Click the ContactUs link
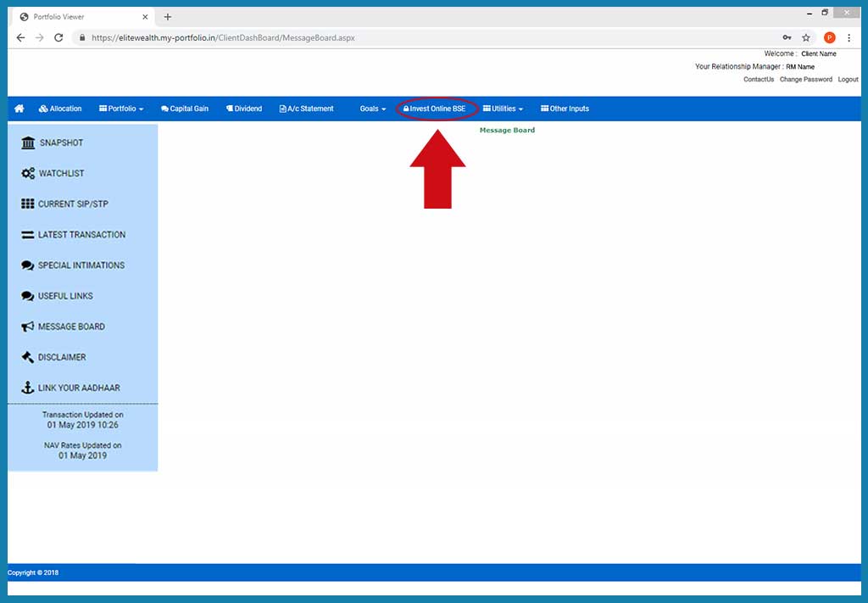868x603 pixels. point(759,80)
